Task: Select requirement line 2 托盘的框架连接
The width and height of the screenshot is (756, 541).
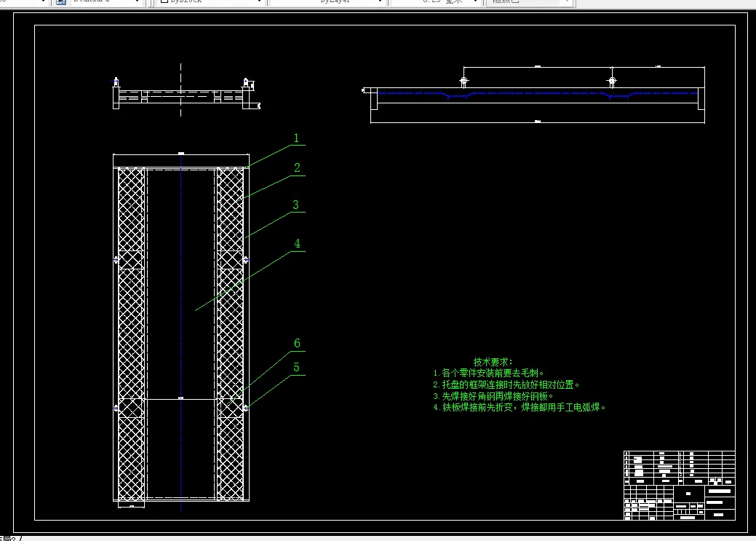Action: pos(506,384)
